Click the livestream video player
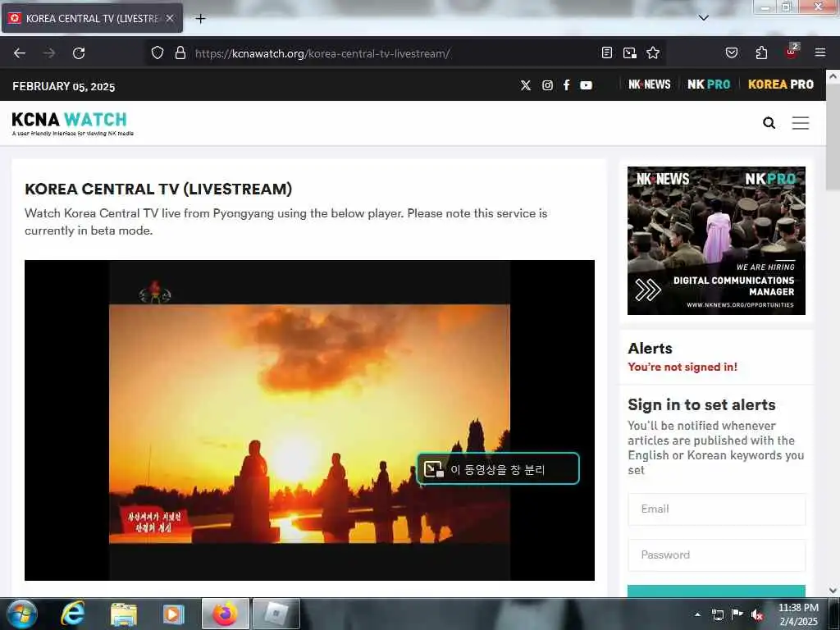Viewport: 840px width, 630px height. click(x=309, y=420)
